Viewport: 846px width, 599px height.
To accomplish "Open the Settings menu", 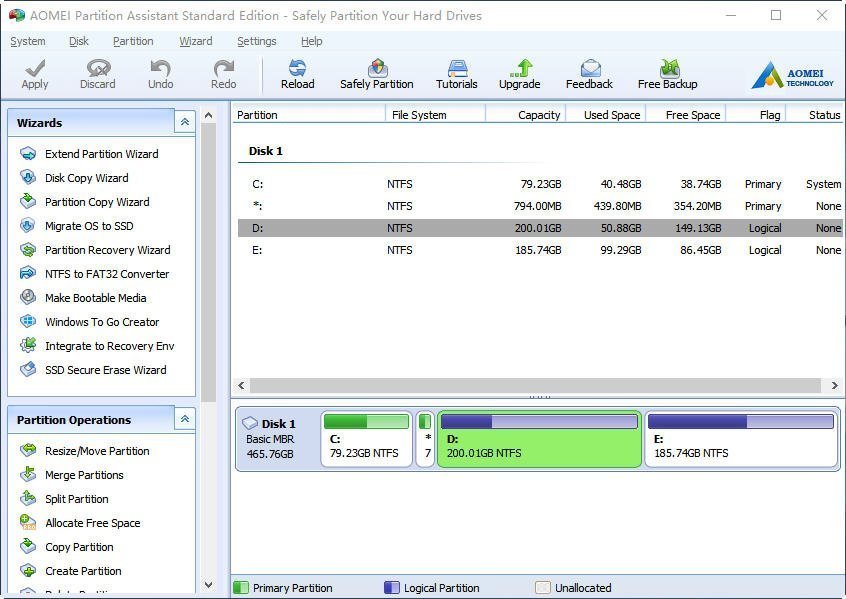I will (256, 41).
